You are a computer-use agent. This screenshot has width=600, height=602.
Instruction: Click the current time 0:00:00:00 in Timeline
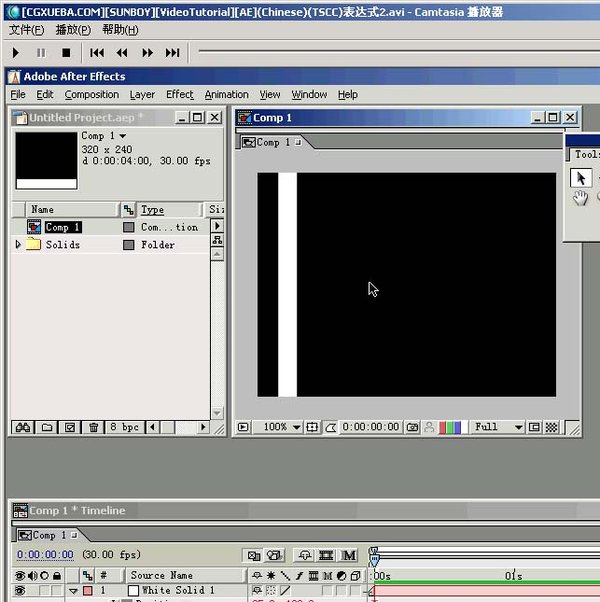(x=45, y=554)
